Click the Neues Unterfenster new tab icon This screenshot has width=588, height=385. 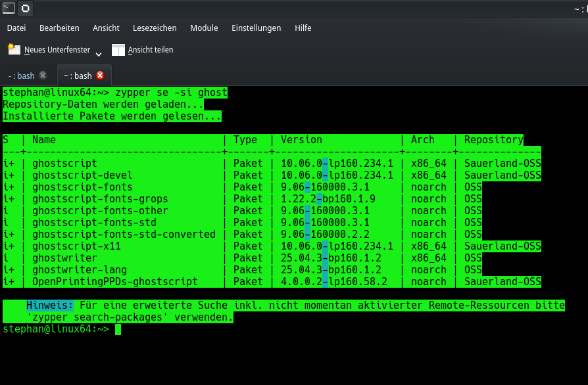13,49
